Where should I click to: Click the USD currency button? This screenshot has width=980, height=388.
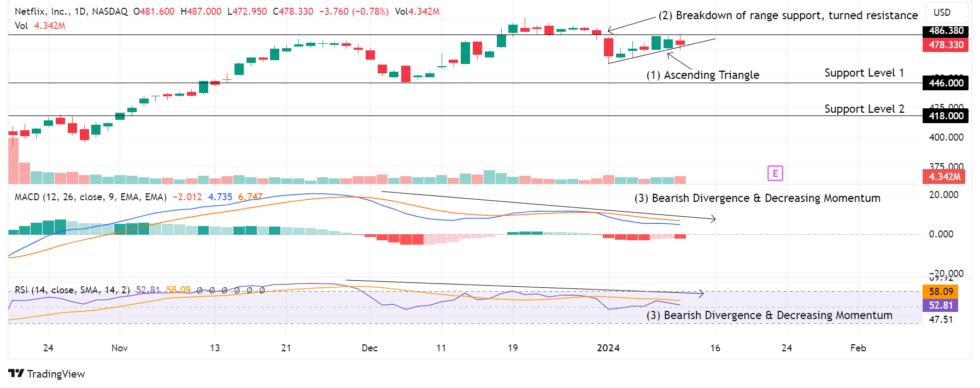click(x=947, y=13)
